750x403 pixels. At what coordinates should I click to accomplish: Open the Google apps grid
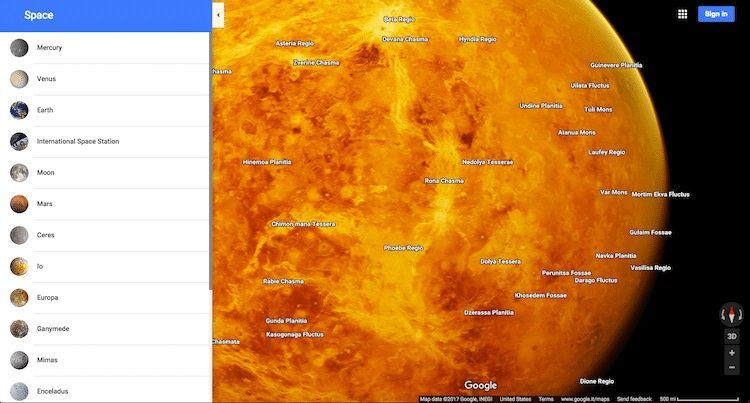[x=683, y=14]
